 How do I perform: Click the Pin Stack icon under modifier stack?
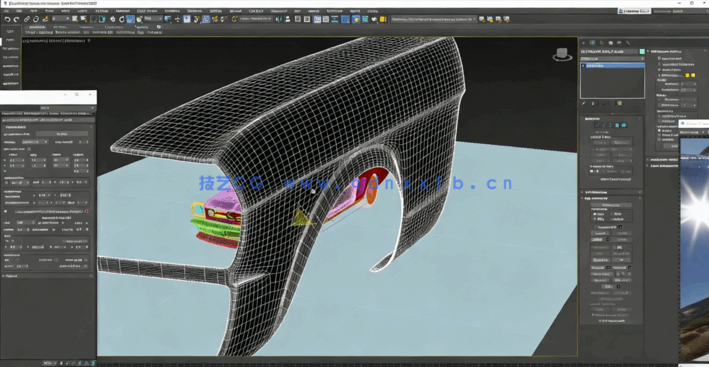tap(583, 104)
